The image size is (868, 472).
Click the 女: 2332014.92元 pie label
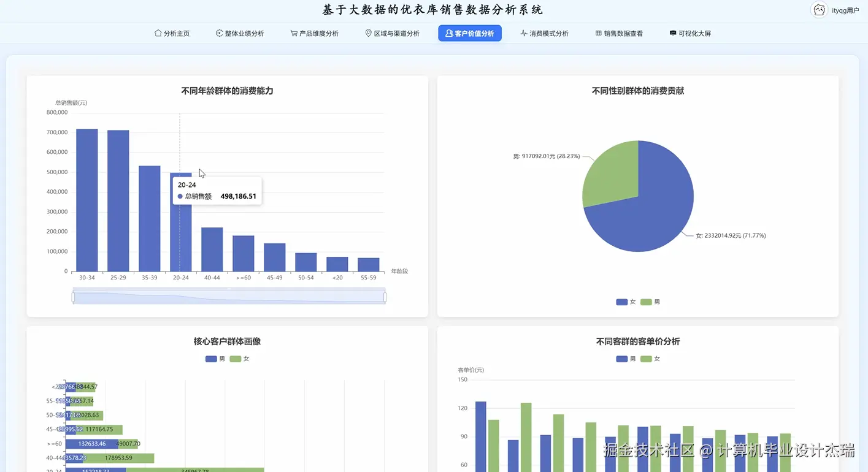(731, 235)
